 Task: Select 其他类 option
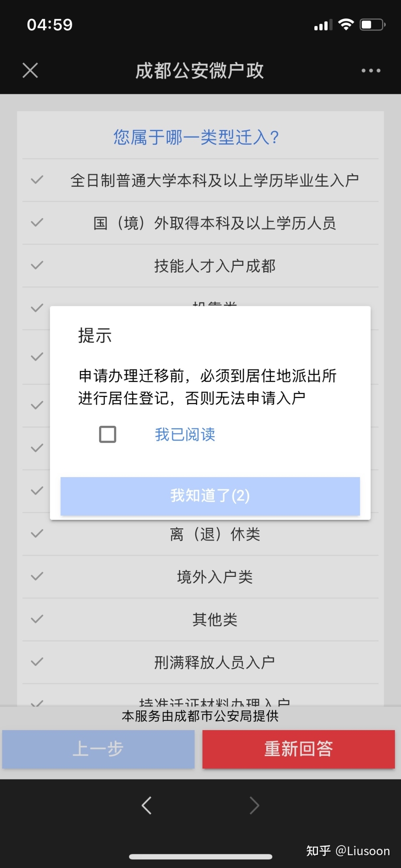point(200,620)
